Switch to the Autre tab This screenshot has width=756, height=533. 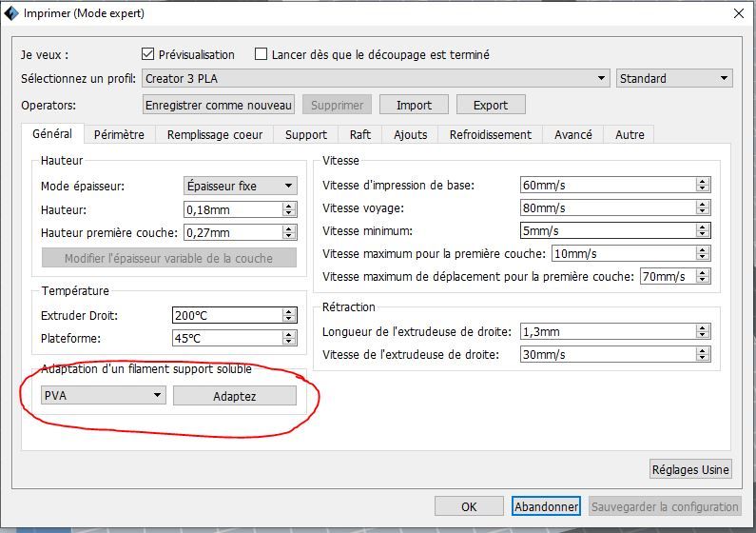pyautogui.click(x=630, y=134)
